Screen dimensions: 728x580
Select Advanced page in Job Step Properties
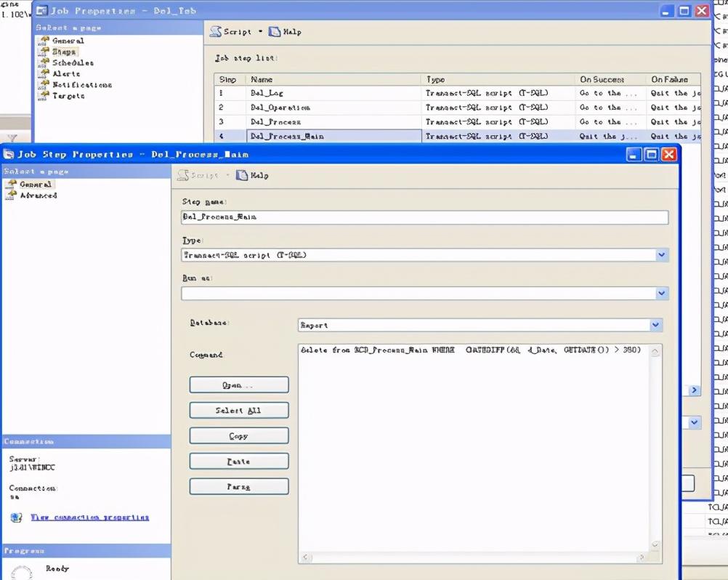[x=38, y=196]
